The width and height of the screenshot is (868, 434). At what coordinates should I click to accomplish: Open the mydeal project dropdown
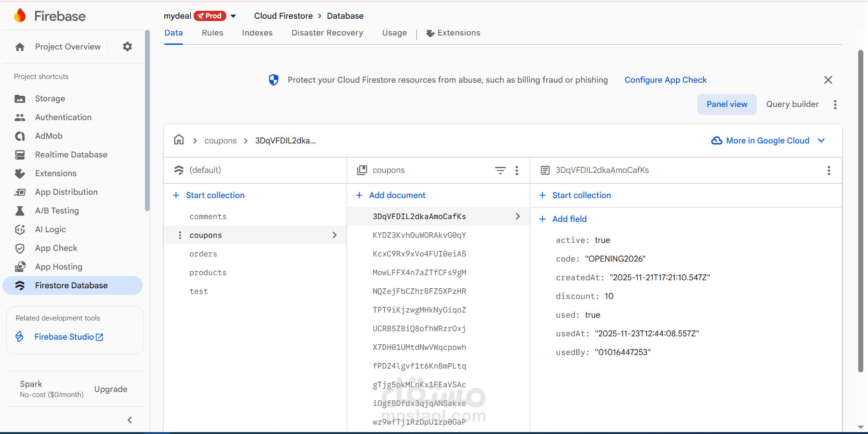(x=233, y=16)
